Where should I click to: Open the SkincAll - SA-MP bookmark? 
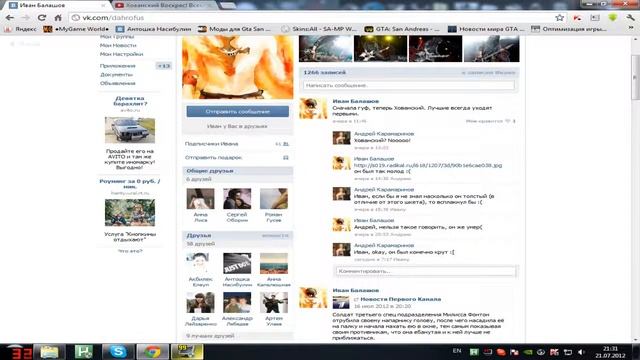[319, 29]
